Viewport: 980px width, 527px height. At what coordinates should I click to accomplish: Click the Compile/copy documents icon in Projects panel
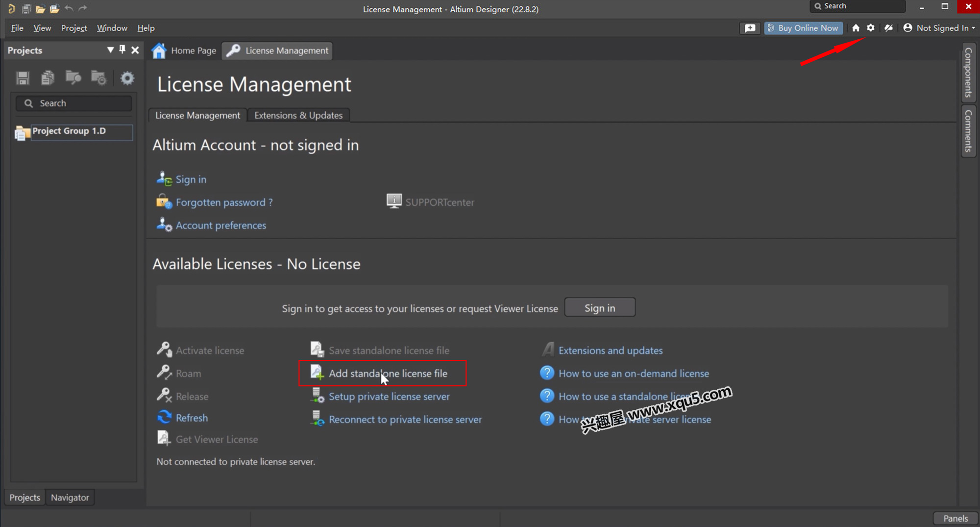(48, 78)
